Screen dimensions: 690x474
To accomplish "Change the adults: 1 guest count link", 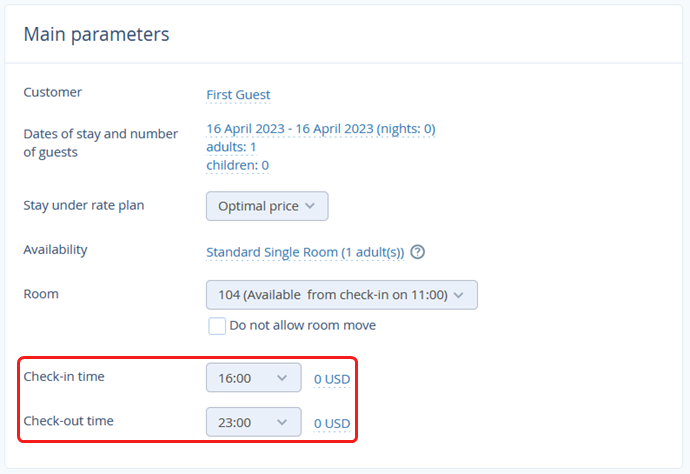I will 231,147.
